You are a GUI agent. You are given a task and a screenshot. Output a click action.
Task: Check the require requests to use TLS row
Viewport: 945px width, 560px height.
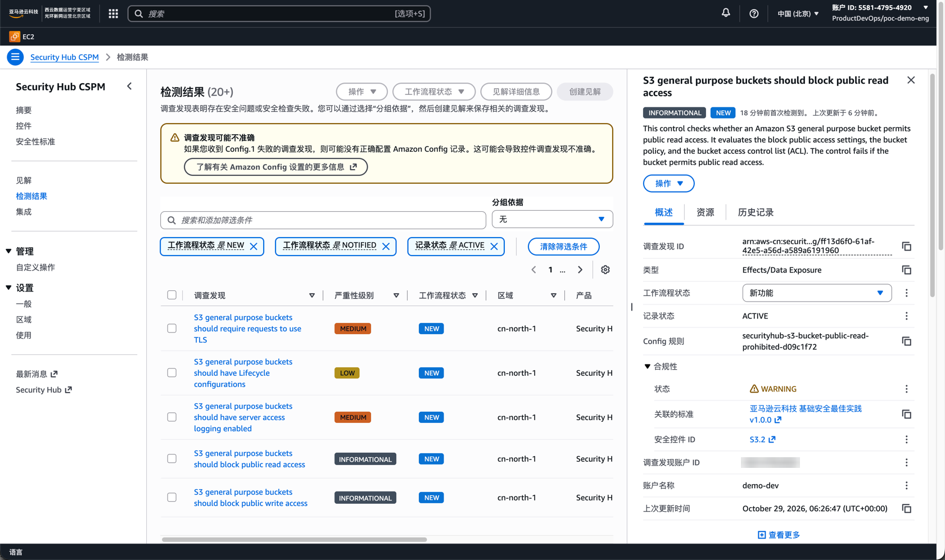point(172,329)
